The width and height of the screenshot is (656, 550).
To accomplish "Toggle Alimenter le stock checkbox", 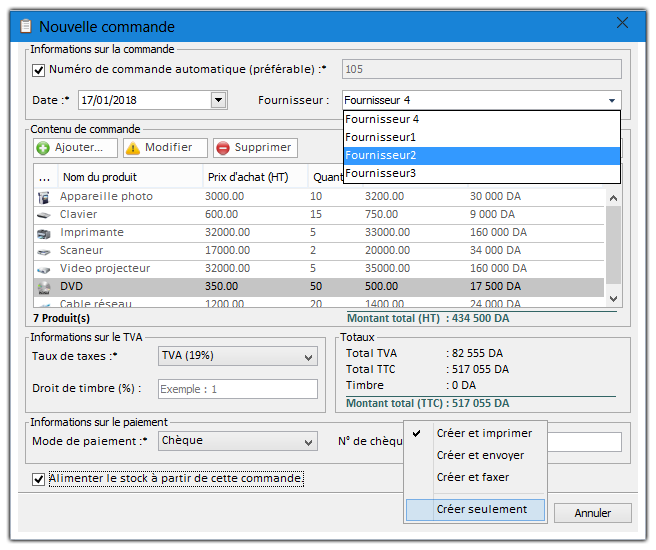I will (x=39, y=480).
